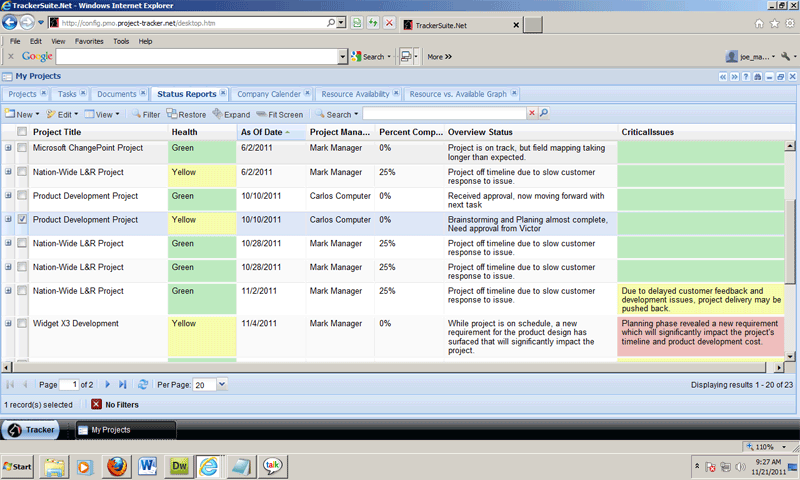Open the browser Tools gear icon
The image size is (800, 480).
click(790, 23)
